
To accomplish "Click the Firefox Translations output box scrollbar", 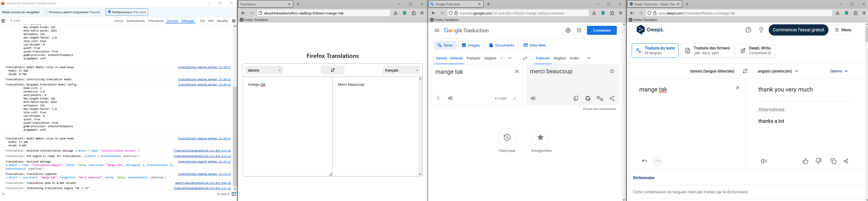I will [x=420, y=127].
